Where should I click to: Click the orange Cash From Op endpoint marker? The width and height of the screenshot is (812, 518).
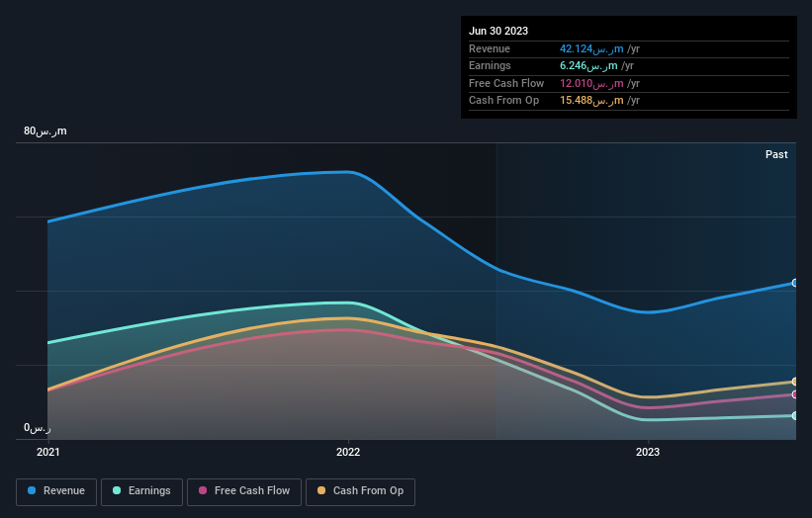[x=795, y=382]
